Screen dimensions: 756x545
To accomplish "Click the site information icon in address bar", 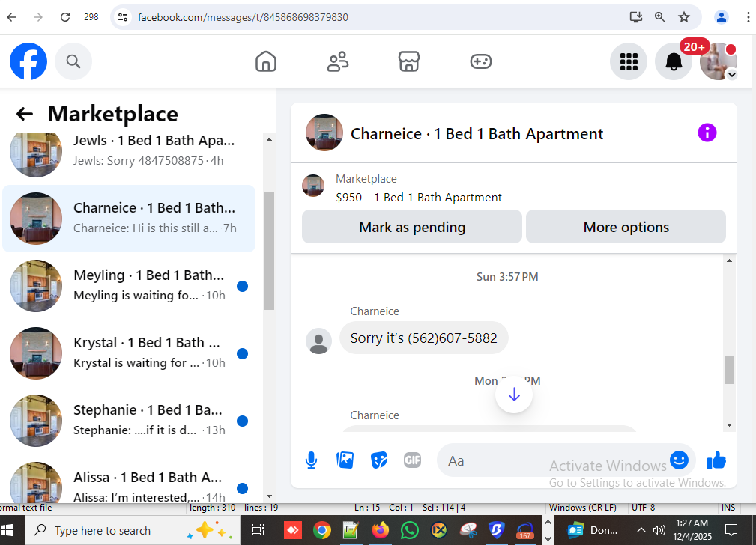I will click(123, 17).
